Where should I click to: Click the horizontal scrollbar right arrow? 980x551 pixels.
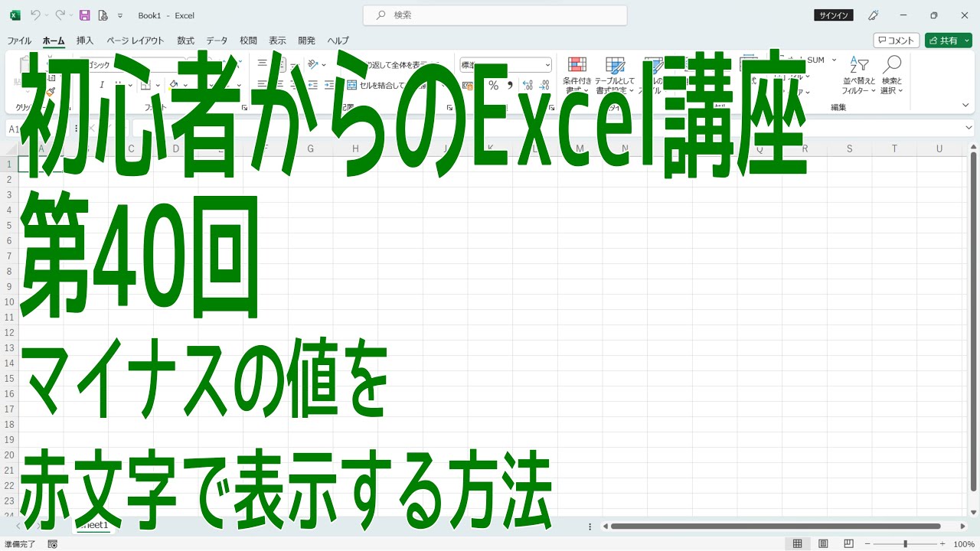(962, 527)
